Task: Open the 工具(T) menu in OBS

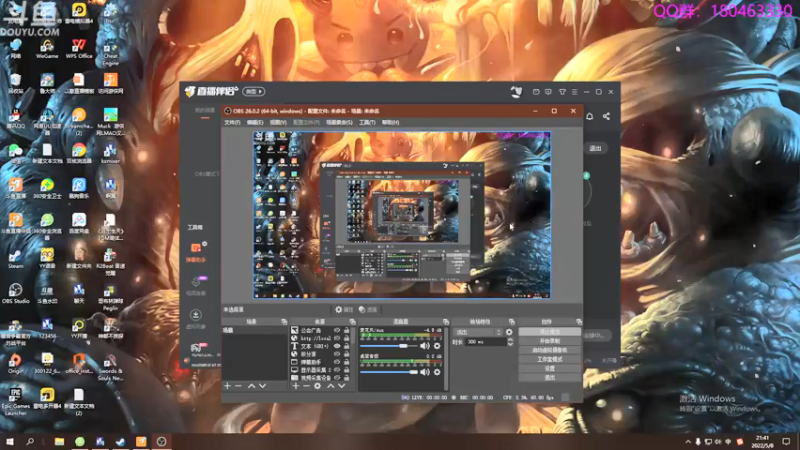Action: click(x=367, y=122)
